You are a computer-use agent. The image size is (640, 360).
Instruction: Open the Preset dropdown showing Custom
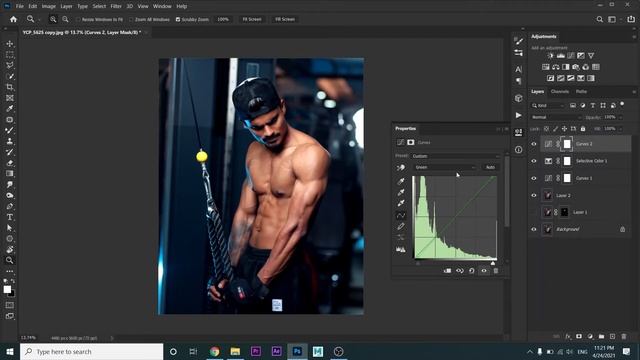point(456,156)
